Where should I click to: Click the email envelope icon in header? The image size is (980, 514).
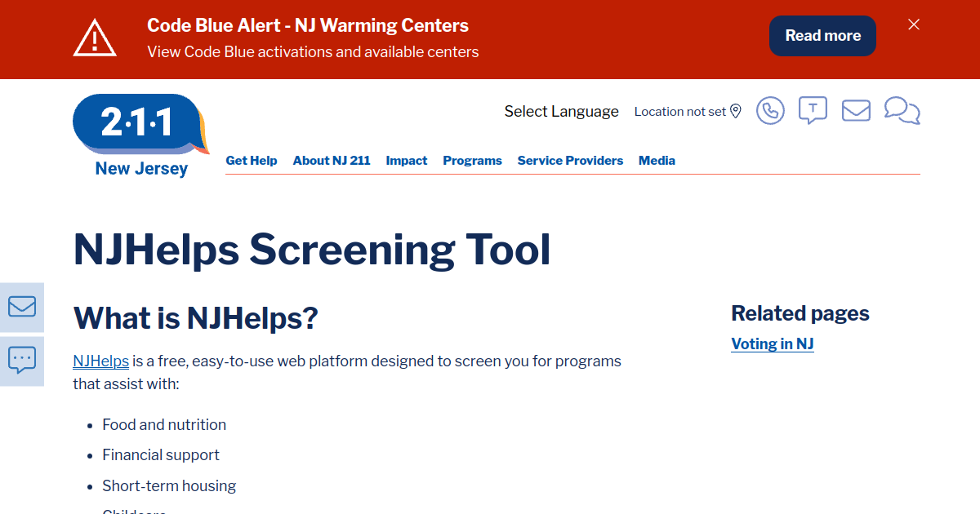[x=856, y=110]
